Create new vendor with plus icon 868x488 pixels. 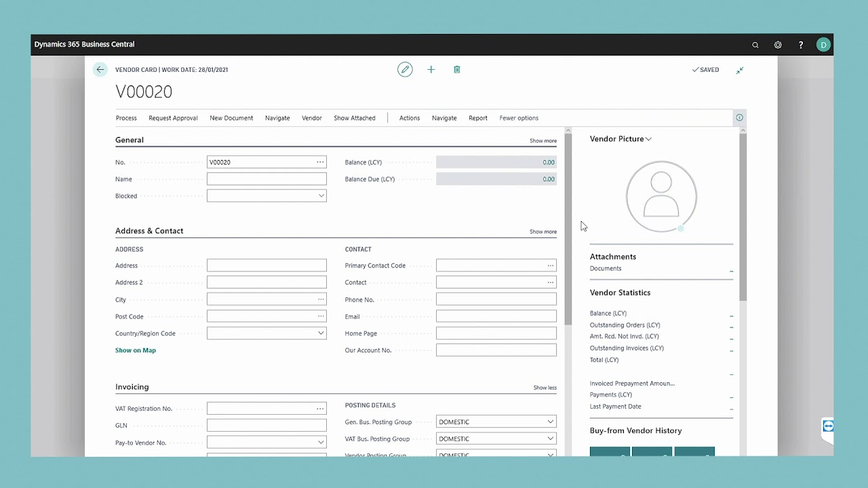coord(431,69)
